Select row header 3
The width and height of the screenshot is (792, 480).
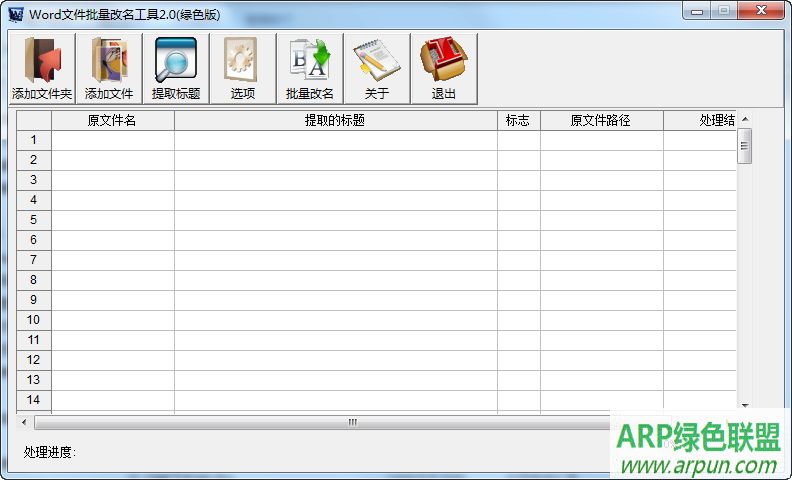coord(34,180)
